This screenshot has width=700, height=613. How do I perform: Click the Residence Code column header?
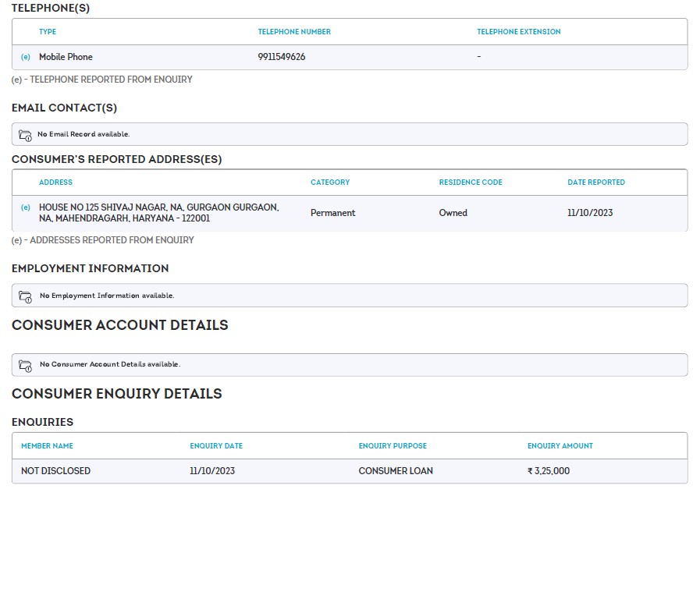point(471,182)
